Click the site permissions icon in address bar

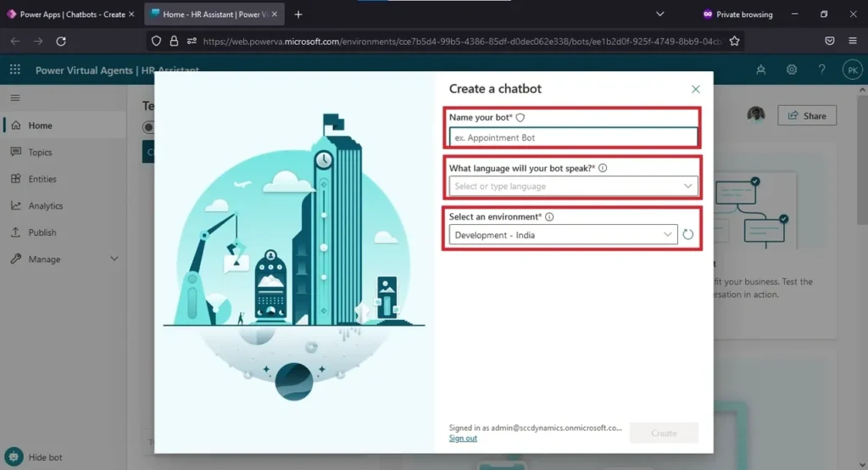(192, 41)
